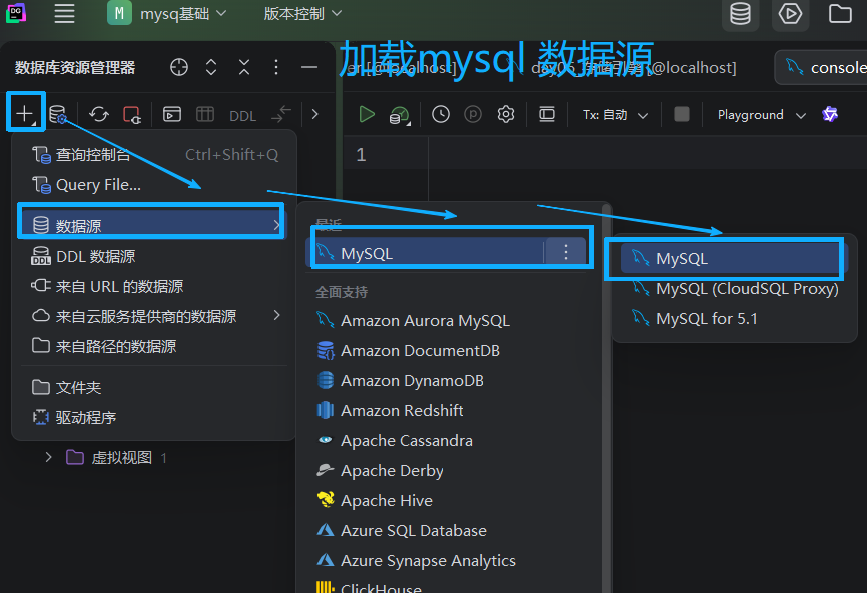Click the add data source plus icon
867x593 pixels.
click(x=25, y=114)
